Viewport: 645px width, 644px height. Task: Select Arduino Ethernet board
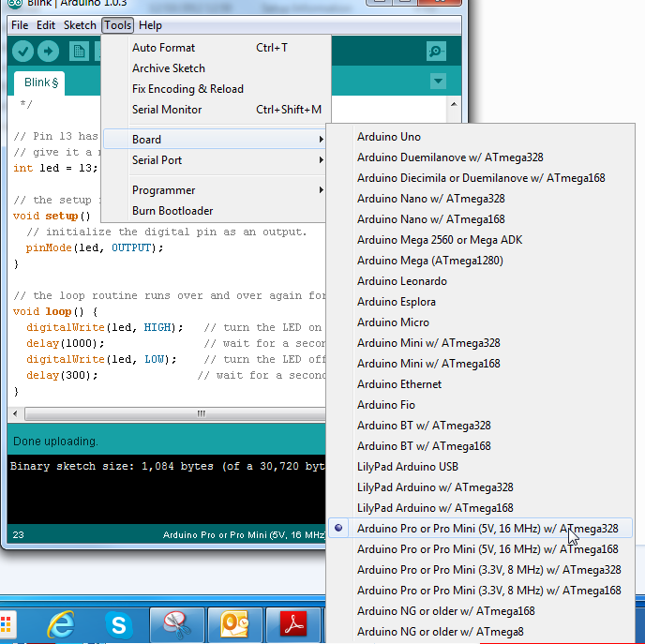pos(480,384)
